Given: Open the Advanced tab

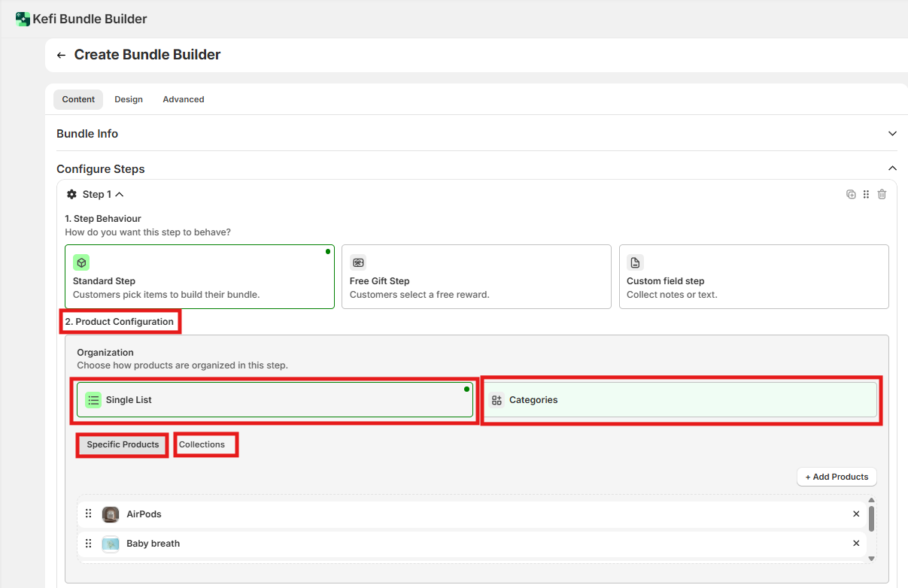Looking at the screenshot, I should pos(184,99).
